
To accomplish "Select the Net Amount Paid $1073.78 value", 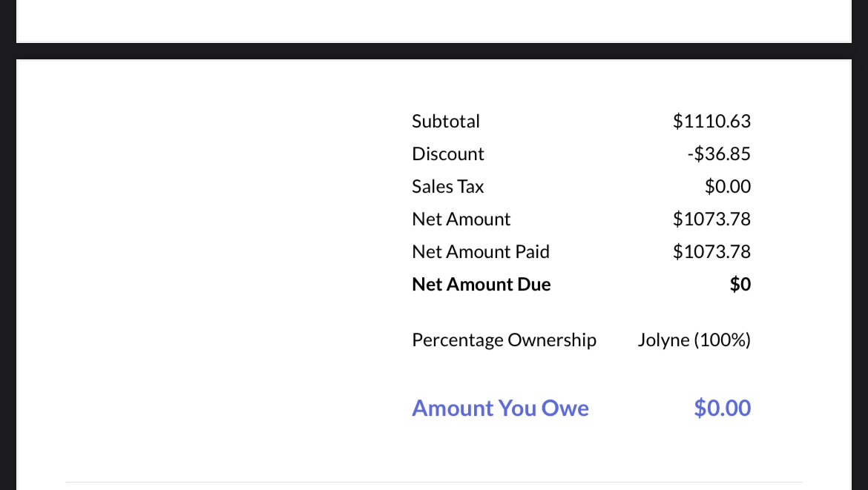I will point(711,251).
